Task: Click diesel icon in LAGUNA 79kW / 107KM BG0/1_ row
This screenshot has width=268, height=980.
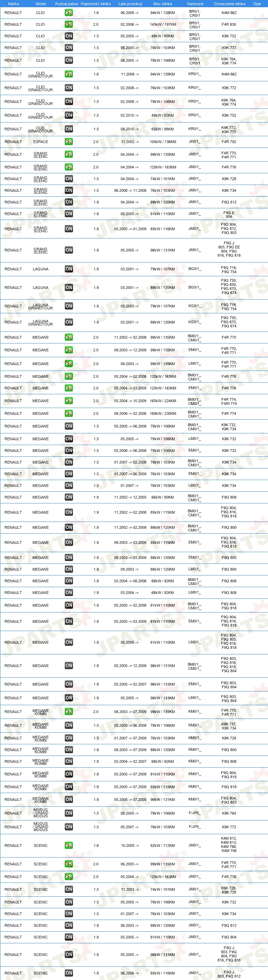Action: pyautogui.click(x=69, y=269)
